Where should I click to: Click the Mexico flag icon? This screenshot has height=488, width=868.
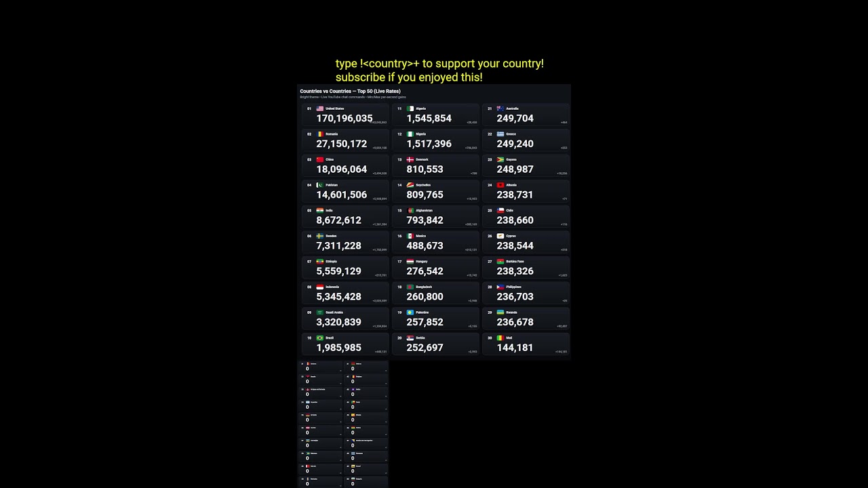410,236
